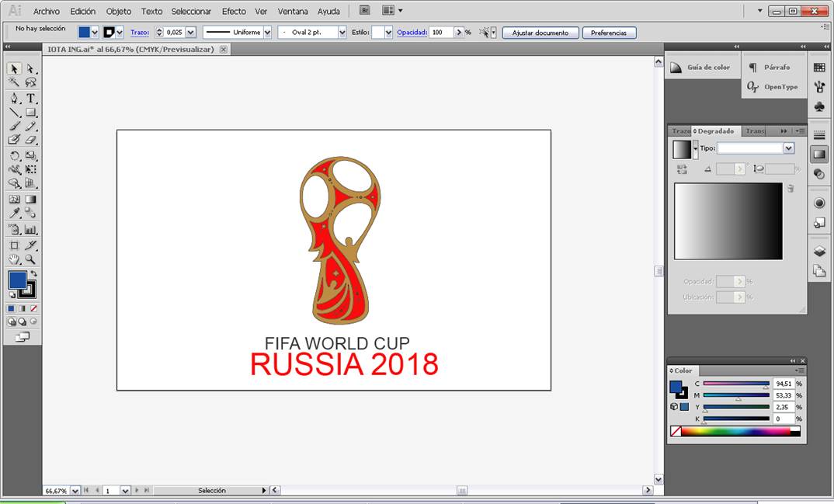The image size is (834, 504).
Task: Select the Direct Selection (white arrow) tool
Action: tap(31, 69)
